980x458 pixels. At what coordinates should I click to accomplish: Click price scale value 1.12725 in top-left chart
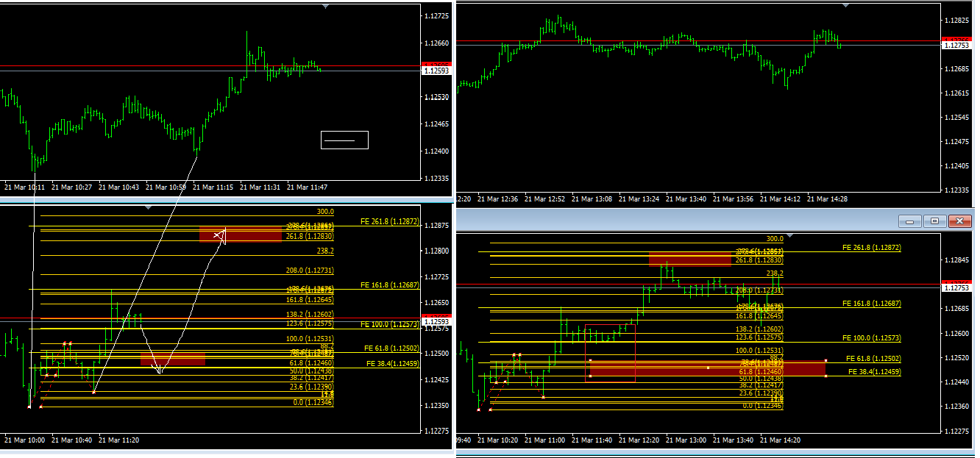(x=437, y=15)
